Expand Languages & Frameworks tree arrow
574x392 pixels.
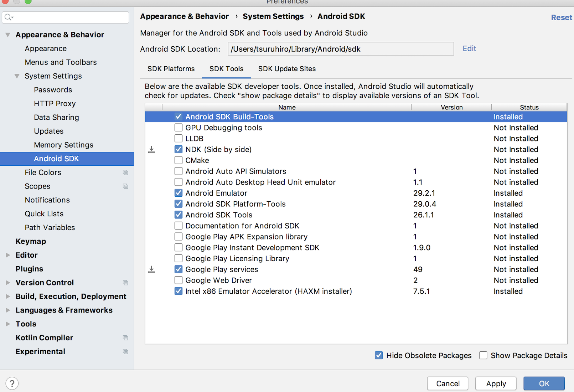pyautogui.click(x=8, y=310)
